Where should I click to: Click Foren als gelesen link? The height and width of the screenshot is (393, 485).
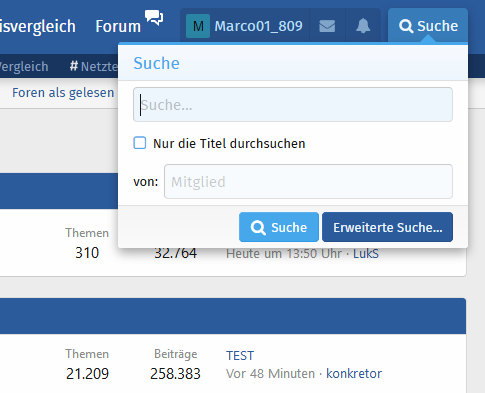(63, 93)
